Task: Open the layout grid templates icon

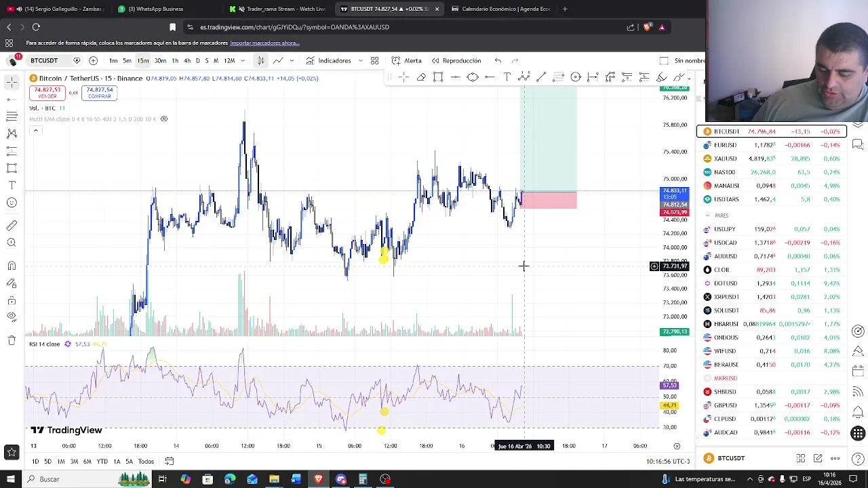Action: pyautogui.click(x=374, y=61)
